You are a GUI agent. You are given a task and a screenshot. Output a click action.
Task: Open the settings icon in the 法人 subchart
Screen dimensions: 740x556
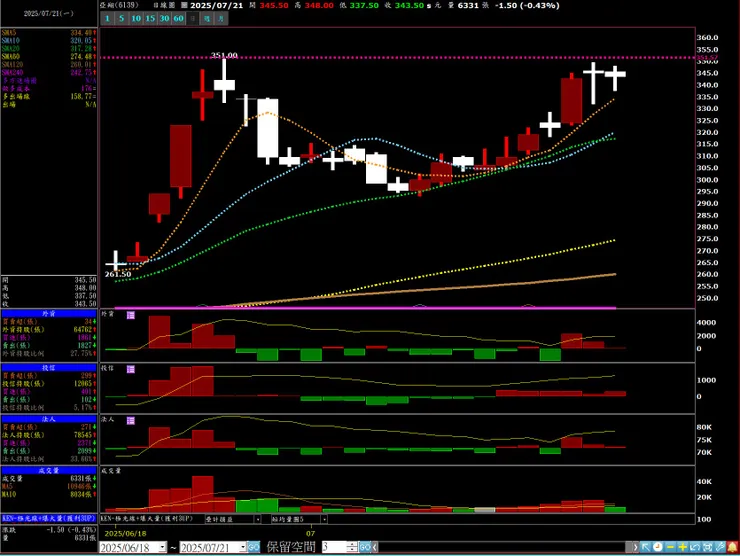point(131,420)
